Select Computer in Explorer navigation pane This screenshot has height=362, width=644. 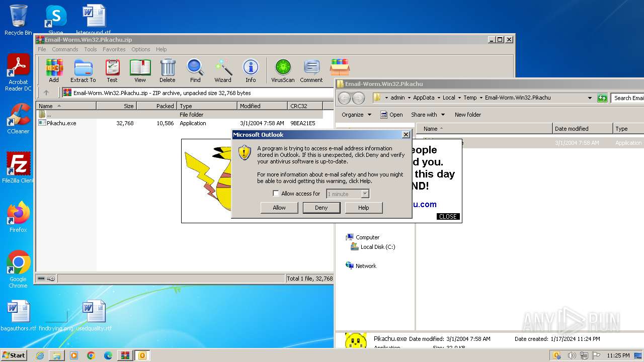coord(362,237)
